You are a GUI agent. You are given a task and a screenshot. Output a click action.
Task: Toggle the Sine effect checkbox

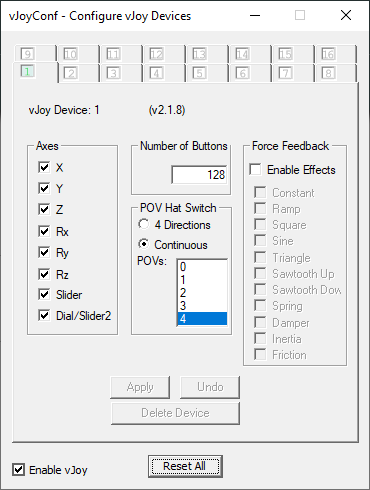click(260, 240)
